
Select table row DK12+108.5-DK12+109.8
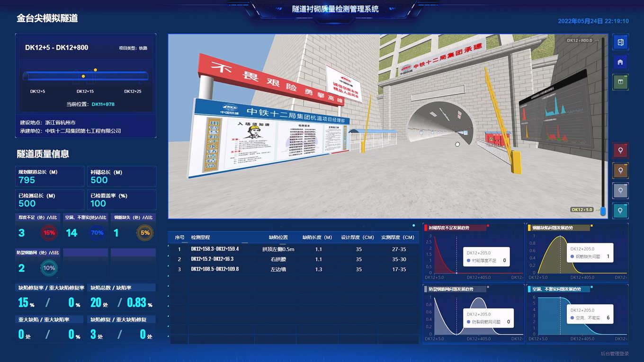coord(294,269)
